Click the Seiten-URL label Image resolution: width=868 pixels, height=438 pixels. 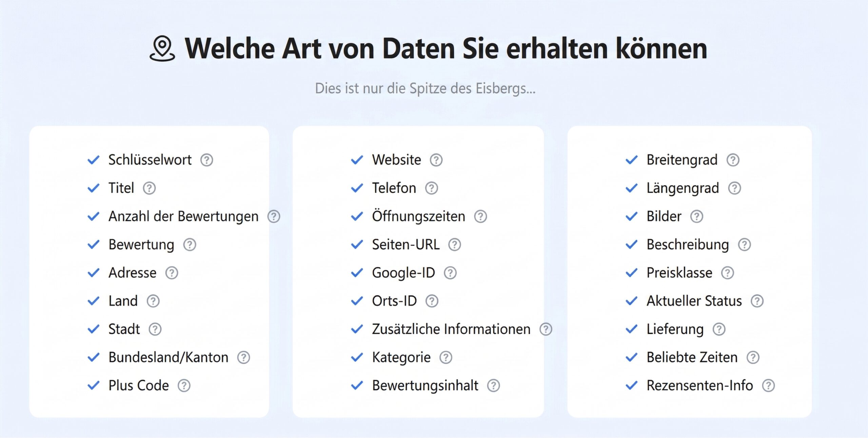coord(406,245)
